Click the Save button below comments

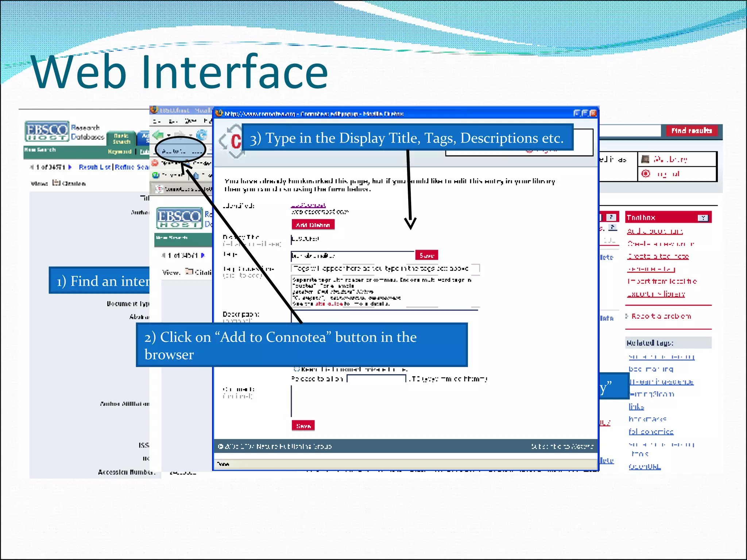[303, 425]
